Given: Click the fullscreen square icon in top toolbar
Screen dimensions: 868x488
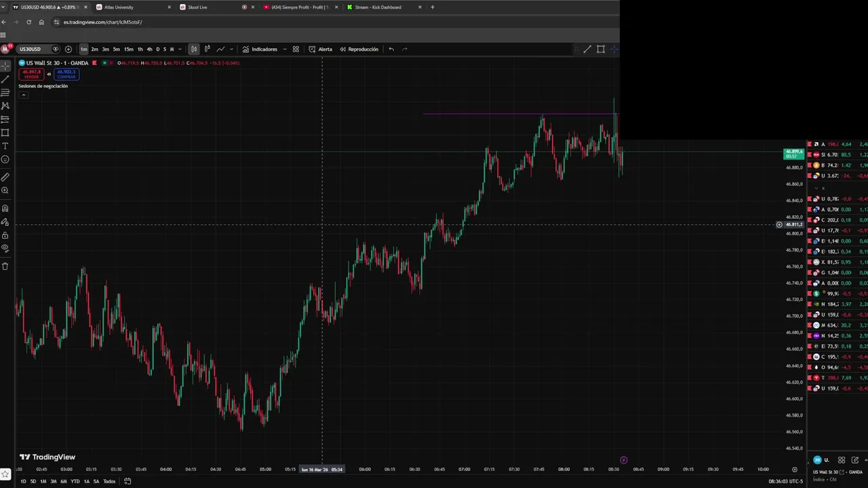Looking at the screenshot, I should 601,49.
